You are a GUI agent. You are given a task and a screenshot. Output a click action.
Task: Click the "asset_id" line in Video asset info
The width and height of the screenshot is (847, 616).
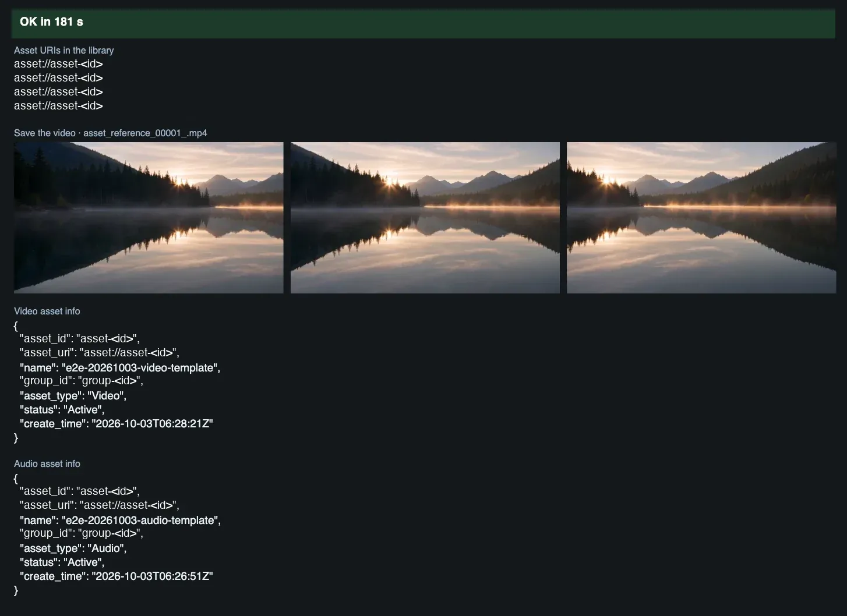[x=79, y=339]
